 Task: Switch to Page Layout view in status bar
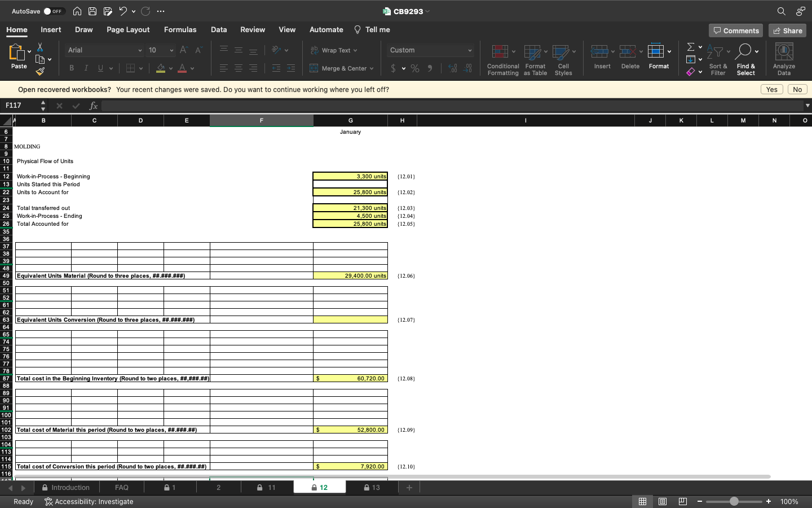pyautogui.click(x=663, y=501)
